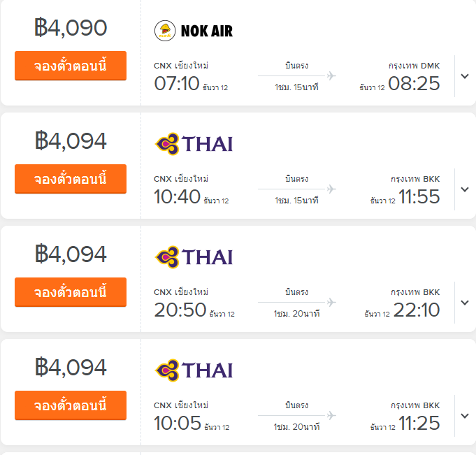Click the 08:25 arrival time at DMK
The image size is (476, 455).
pyautogui.click(x=414, y=84)
